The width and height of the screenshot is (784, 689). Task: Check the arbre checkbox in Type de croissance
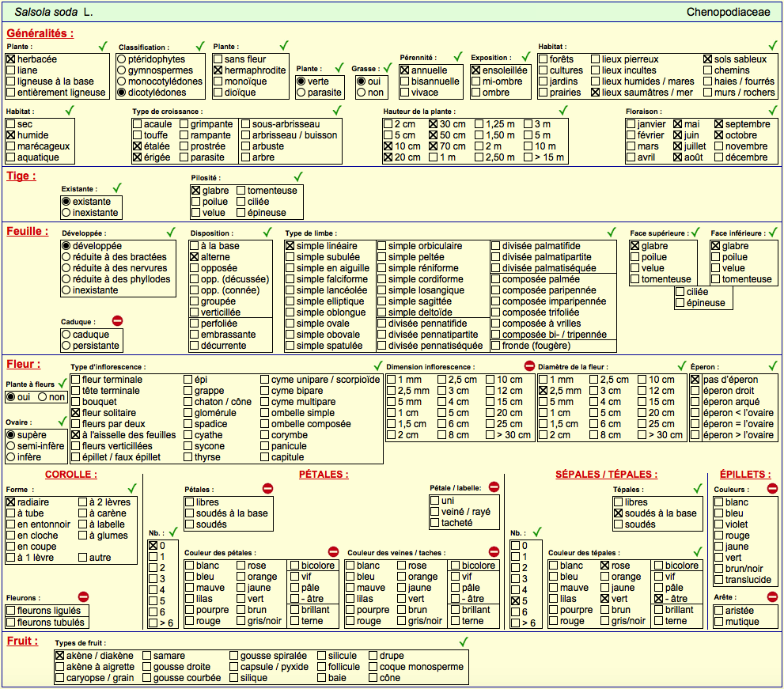tap(245, 157)
